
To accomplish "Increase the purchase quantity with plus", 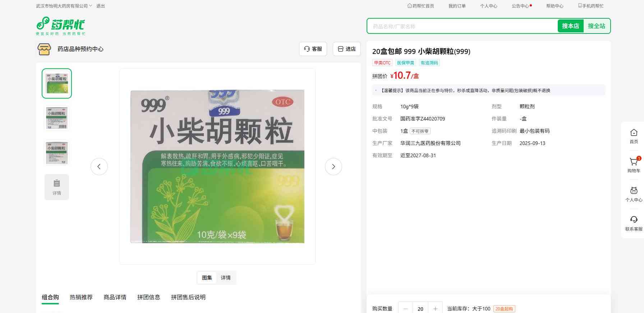I will tap(435, 309).
